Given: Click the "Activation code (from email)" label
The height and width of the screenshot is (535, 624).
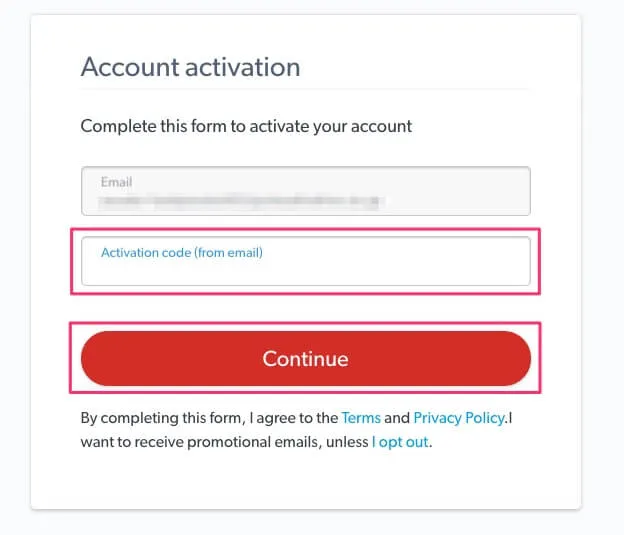Looking at the screenshot, I should click(x=181, y=253).
